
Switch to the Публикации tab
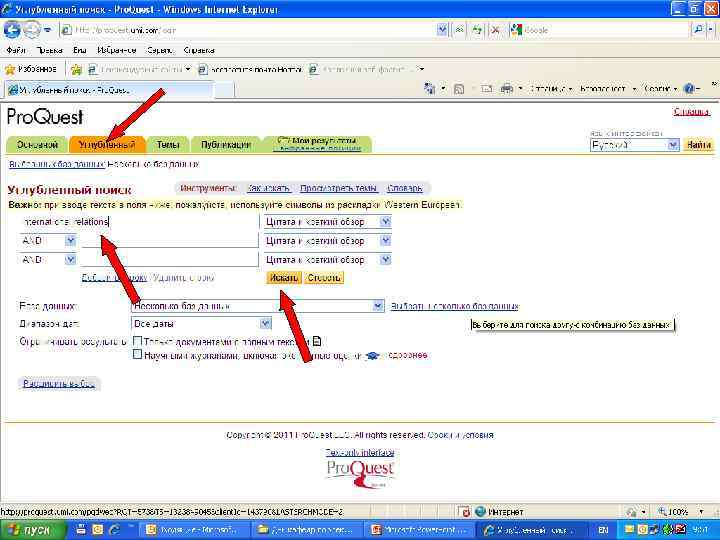[225, 145]
